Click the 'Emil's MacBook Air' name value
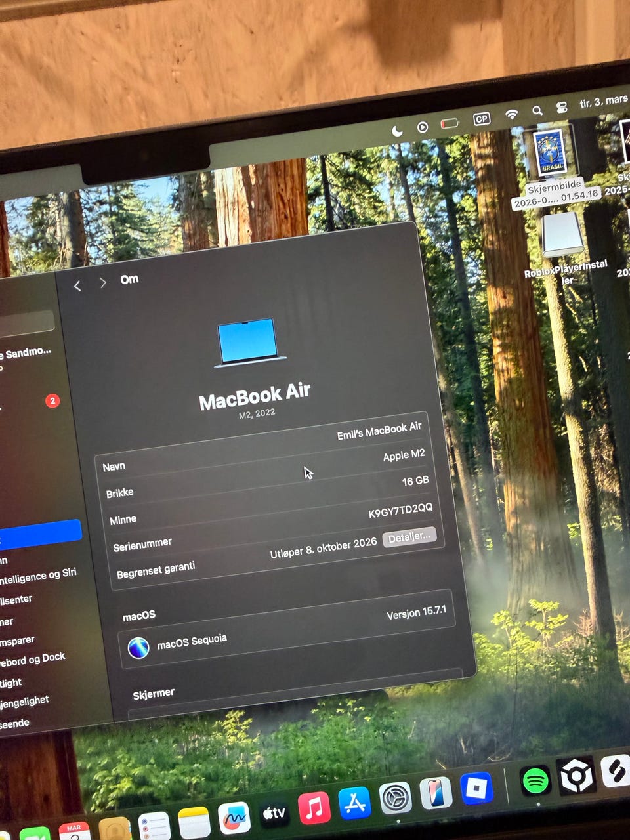Screen dimensions: 630x840 (x=379, y=431)
